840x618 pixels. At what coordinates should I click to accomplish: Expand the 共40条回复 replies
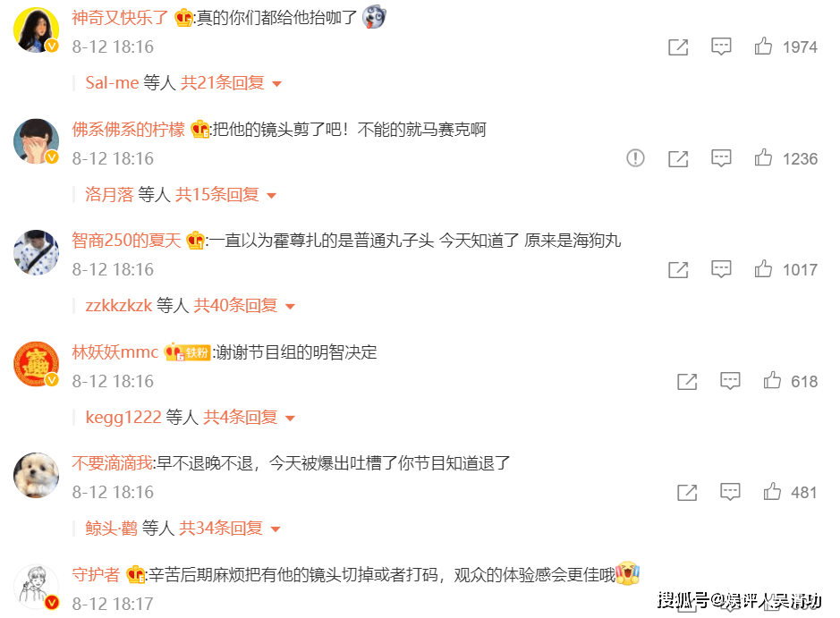pyautogui.click(x=243, y=306)
